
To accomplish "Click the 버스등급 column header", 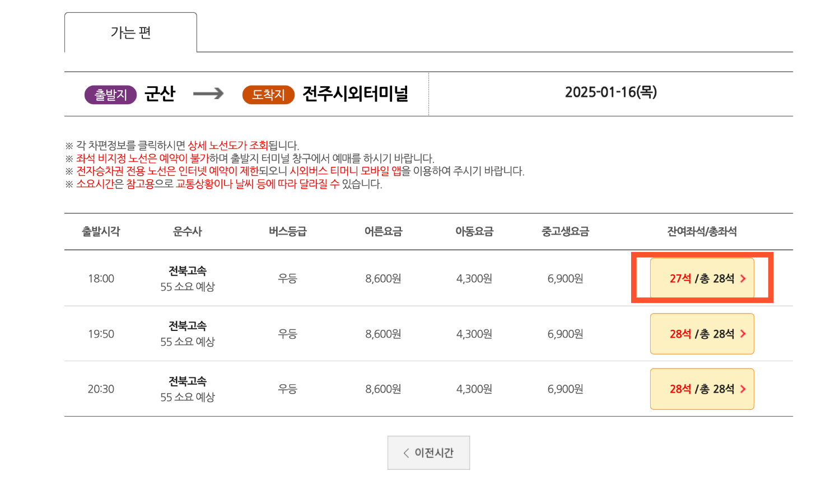I will 288,231.
